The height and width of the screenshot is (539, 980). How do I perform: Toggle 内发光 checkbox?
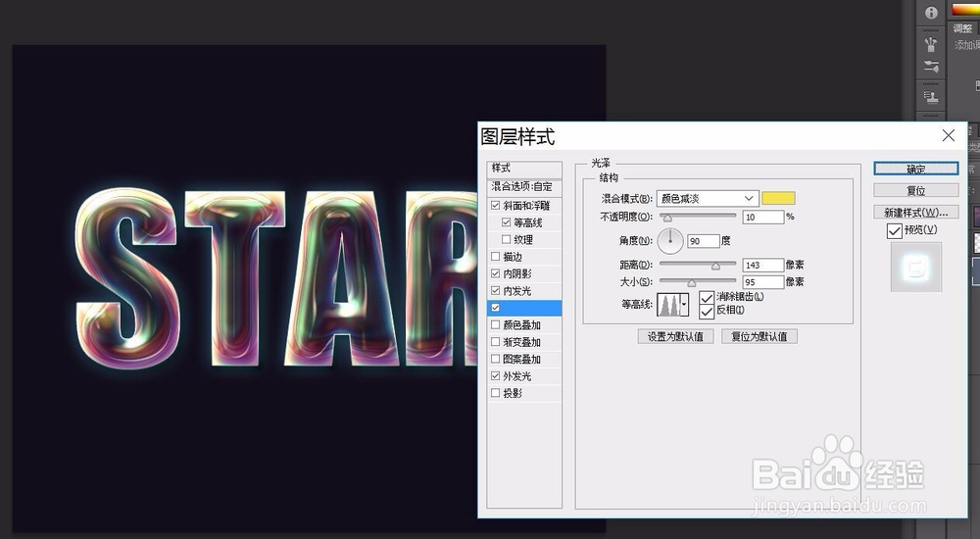coord(496,291)
